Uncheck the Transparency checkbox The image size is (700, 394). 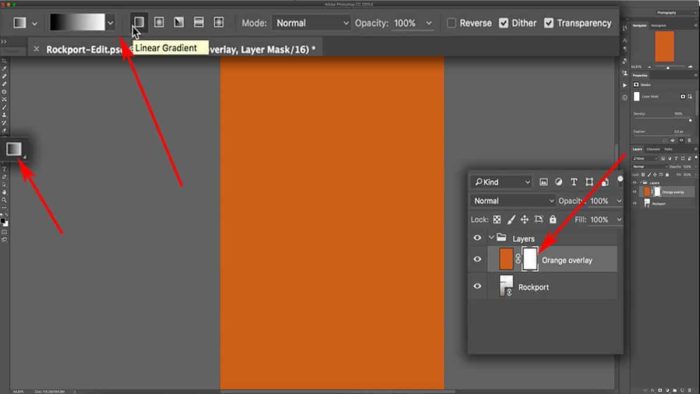point(549,23)
